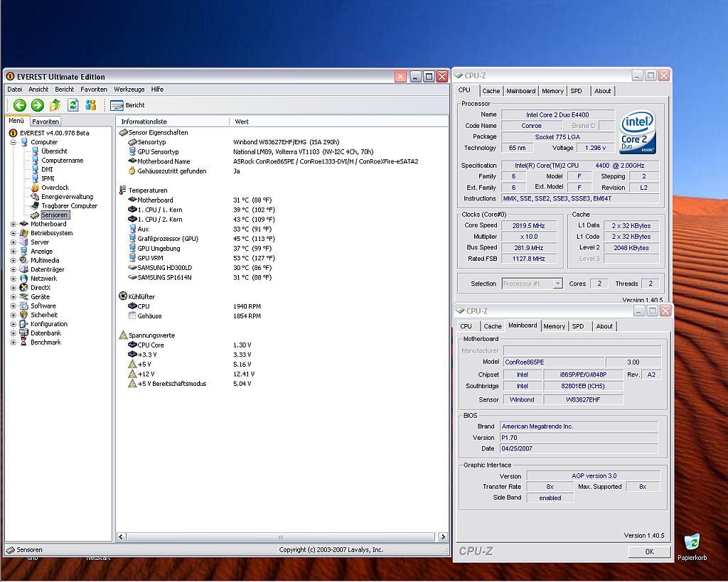Click OK in the lower CPU-Z window
728x582 pixels.
tap(649, 552)
